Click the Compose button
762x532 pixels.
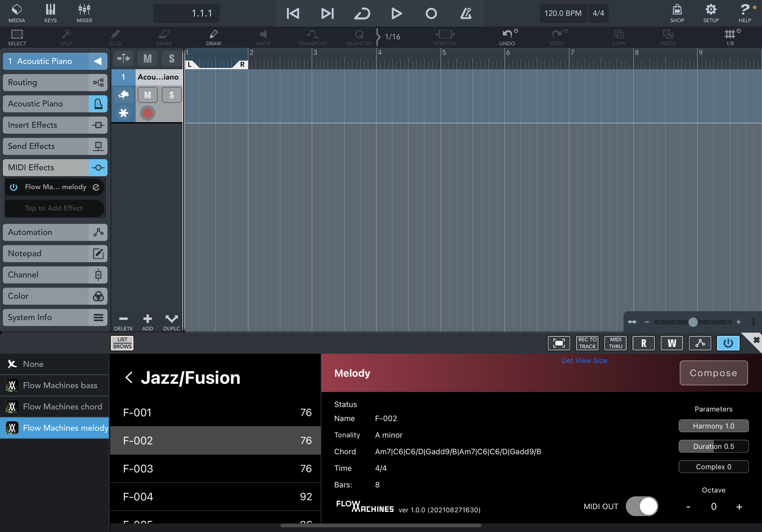(713, 373)
